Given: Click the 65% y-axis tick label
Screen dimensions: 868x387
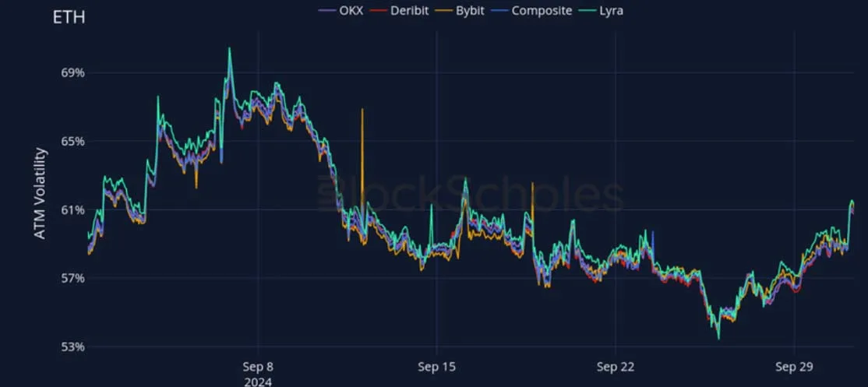Looking at the screenshot, I should click(72, 142).
